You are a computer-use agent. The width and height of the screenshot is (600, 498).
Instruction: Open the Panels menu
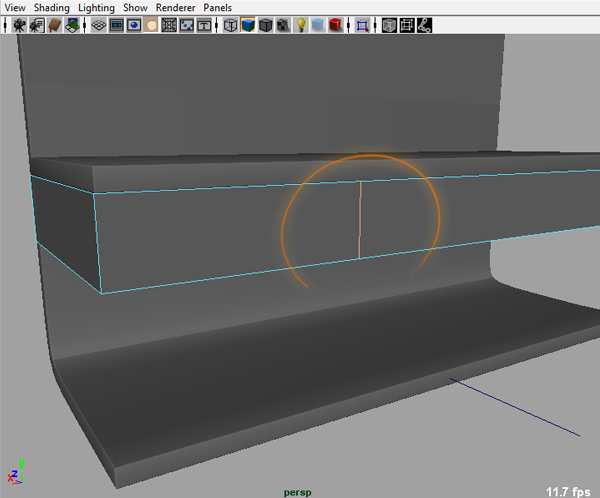coord(217,8)
